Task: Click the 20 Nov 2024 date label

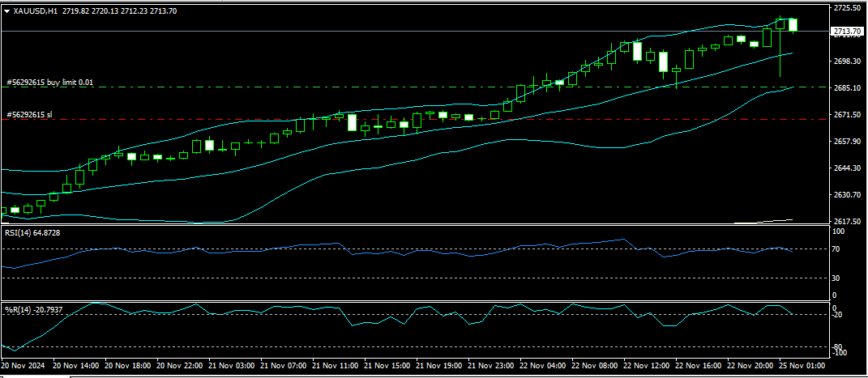Action: coord(23,366)
